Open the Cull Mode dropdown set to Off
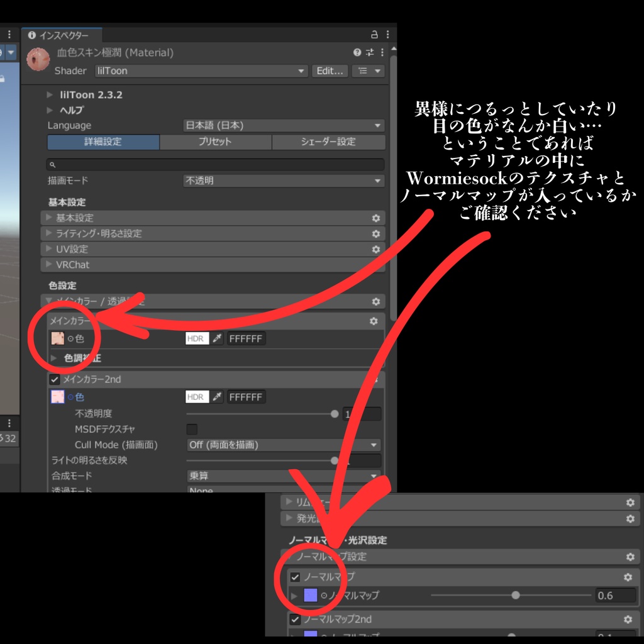 (283, 445)
